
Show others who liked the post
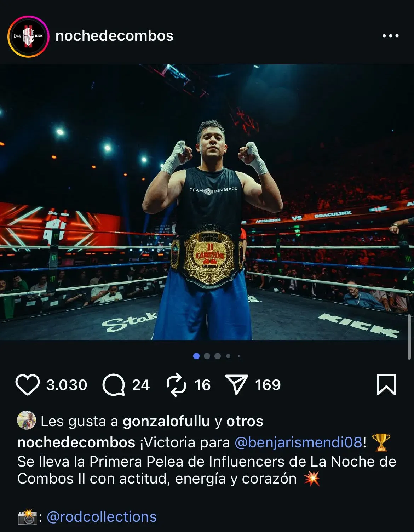tap(245, 421)
